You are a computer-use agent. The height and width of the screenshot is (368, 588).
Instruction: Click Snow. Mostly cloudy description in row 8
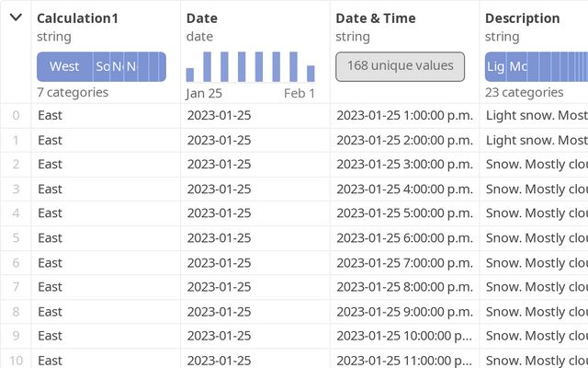pyautogui.click(x=534, y=312)
